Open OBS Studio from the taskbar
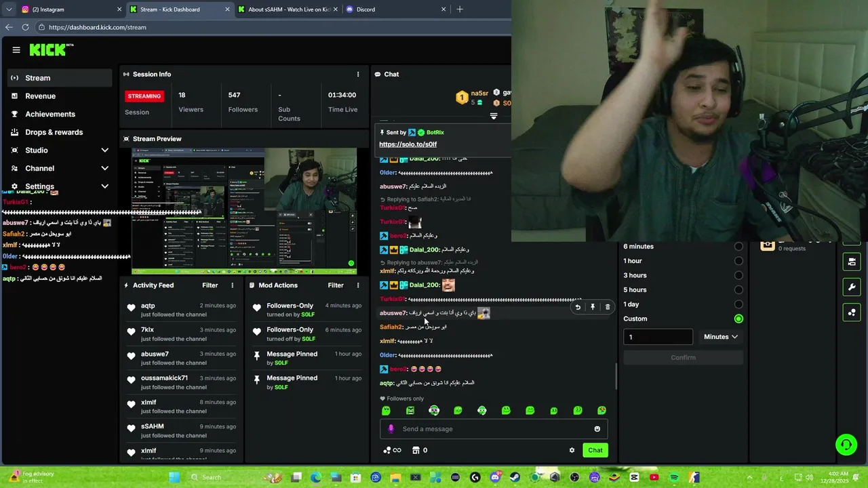Screen dimensions: 868x488 pos(575,477)
